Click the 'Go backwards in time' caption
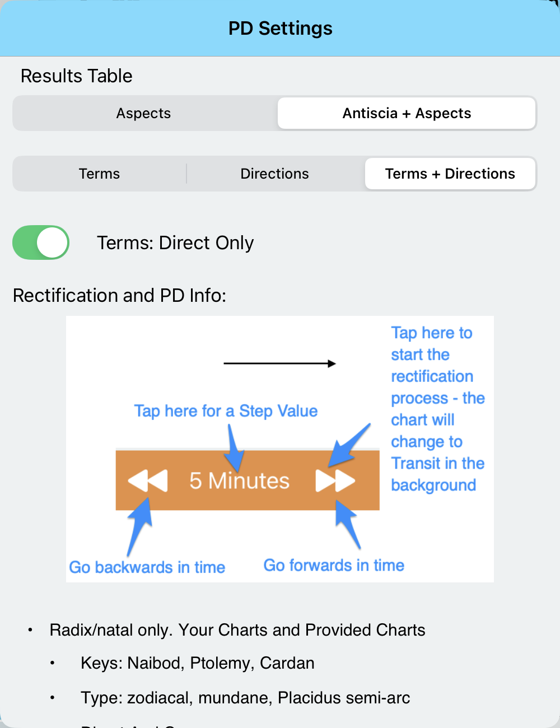Viewport: 560px width, 728px height. (147, 567)
